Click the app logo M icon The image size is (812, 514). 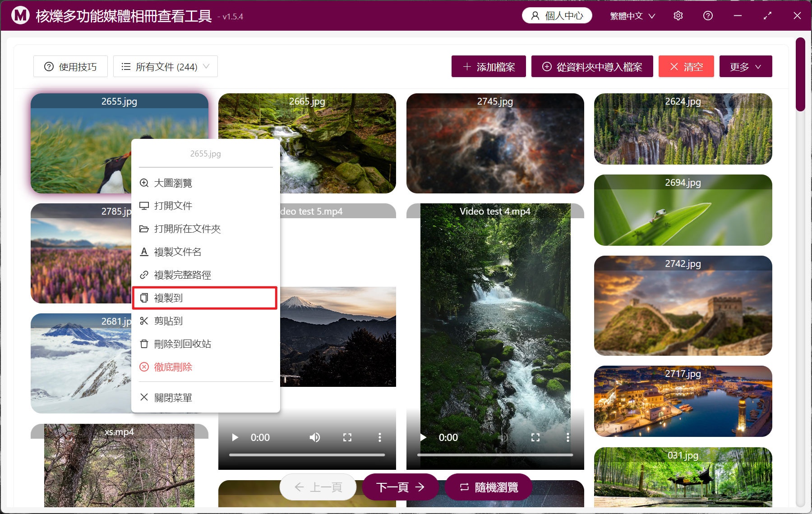coord(20,16)
